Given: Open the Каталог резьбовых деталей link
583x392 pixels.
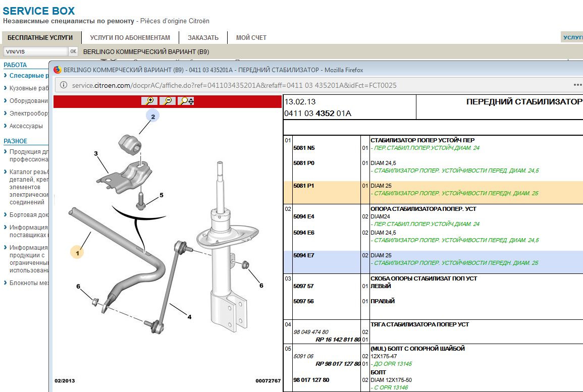Looking at the screenshot, I should (29, 187).
